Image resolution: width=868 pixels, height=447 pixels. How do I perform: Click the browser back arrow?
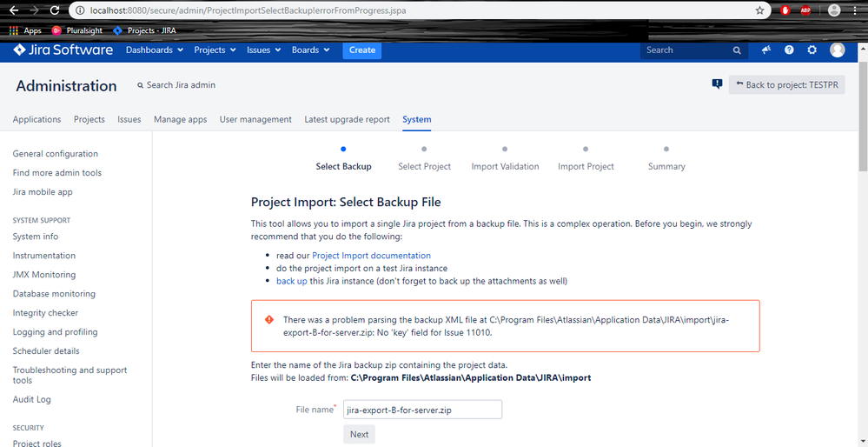click(14, 10)
